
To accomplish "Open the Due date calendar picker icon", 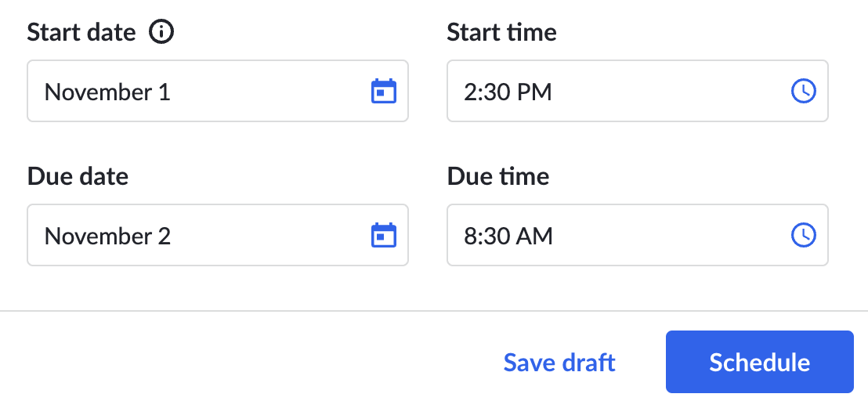I will [384, 235].
